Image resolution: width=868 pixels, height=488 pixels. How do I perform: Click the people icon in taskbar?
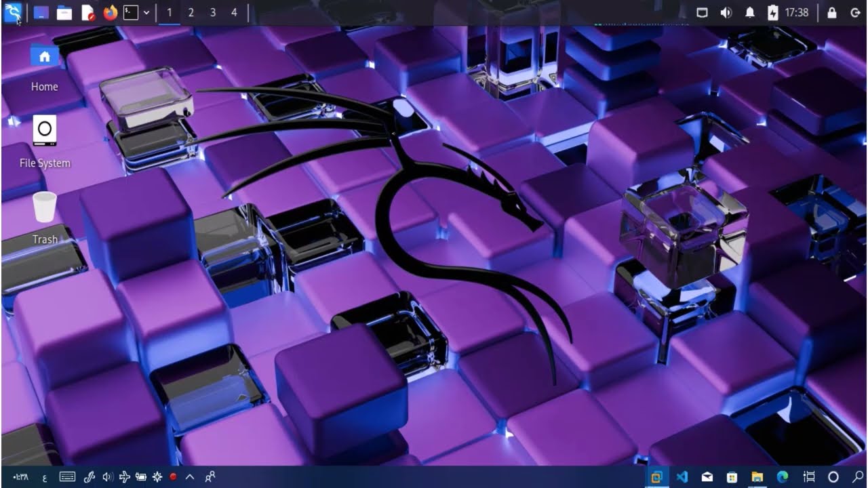[210, 477]
